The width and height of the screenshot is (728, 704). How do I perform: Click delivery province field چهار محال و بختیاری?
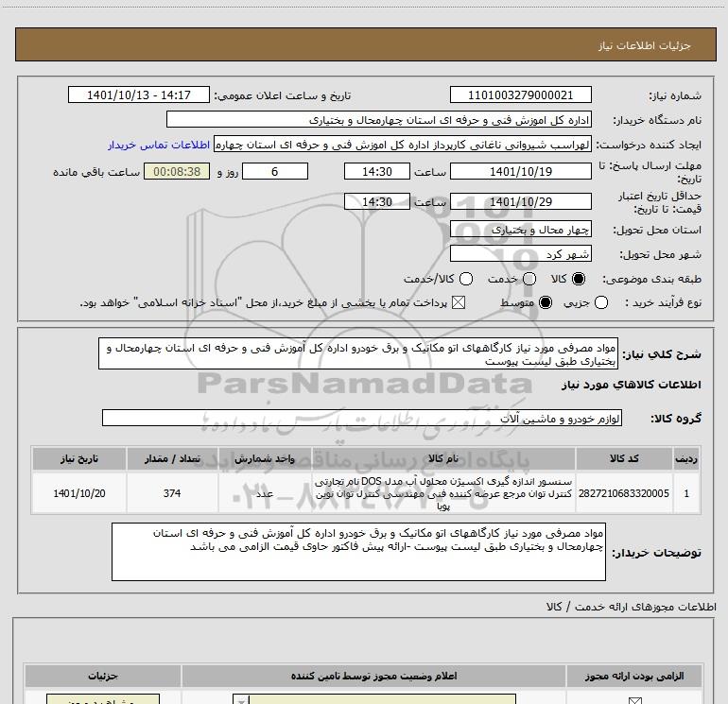click(x=520, y=229)
